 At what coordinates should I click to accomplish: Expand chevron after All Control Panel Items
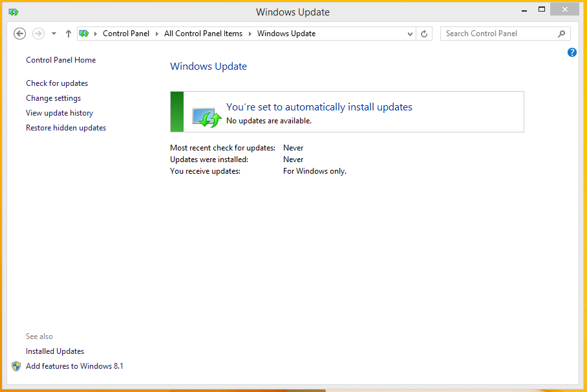coord(250,34)
